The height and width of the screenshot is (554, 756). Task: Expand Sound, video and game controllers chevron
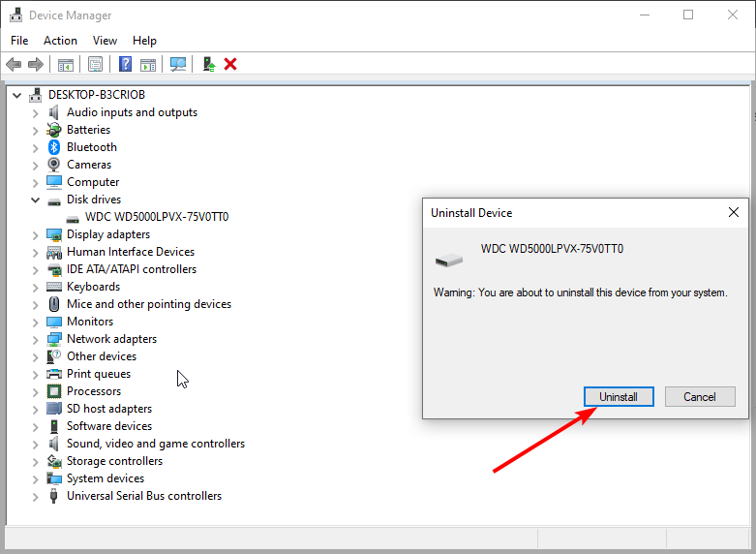click(35, 445)
